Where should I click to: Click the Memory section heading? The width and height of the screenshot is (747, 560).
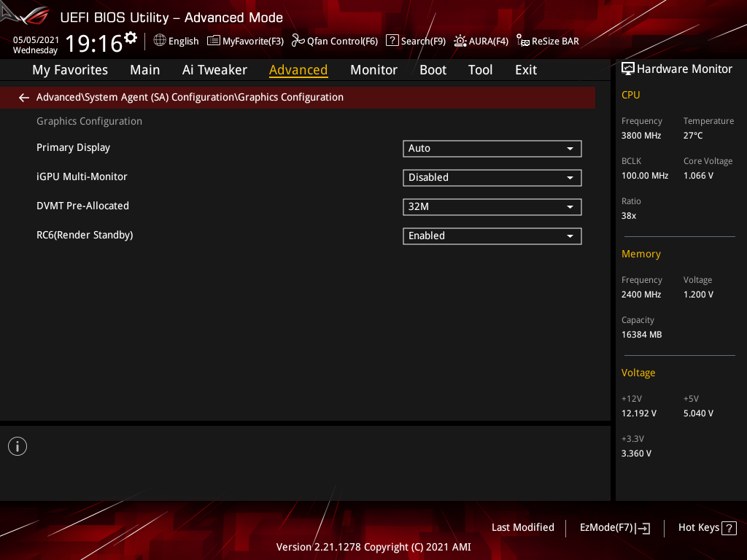pos(640,254)
